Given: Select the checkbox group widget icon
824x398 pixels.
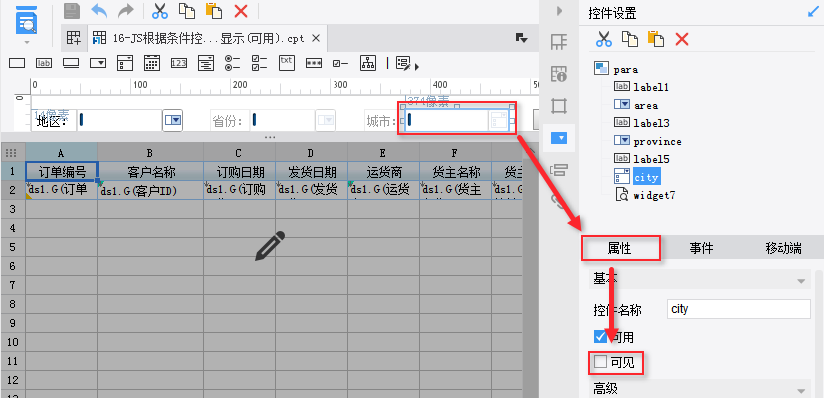Looking at the screenshot, I should [260, 63].
